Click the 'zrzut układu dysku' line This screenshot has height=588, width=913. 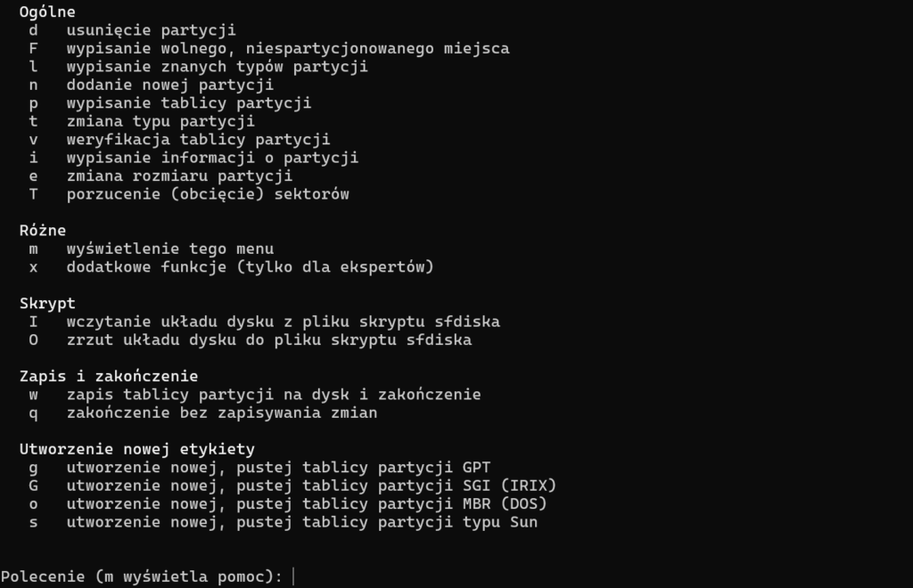tap(268, 339)
